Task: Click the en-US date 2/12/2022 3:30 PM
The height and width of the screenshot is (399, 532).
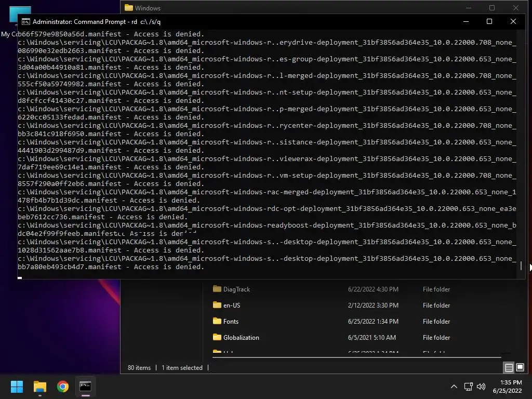Action: 373,305
